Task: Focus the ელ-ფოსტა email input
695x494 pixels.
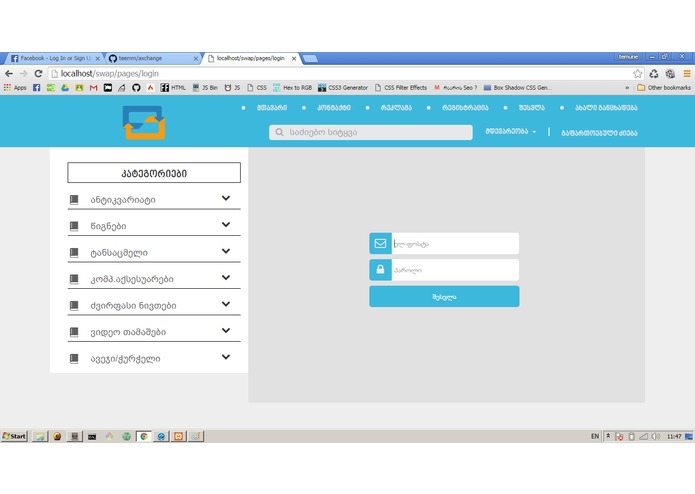Action: [455, 243]
